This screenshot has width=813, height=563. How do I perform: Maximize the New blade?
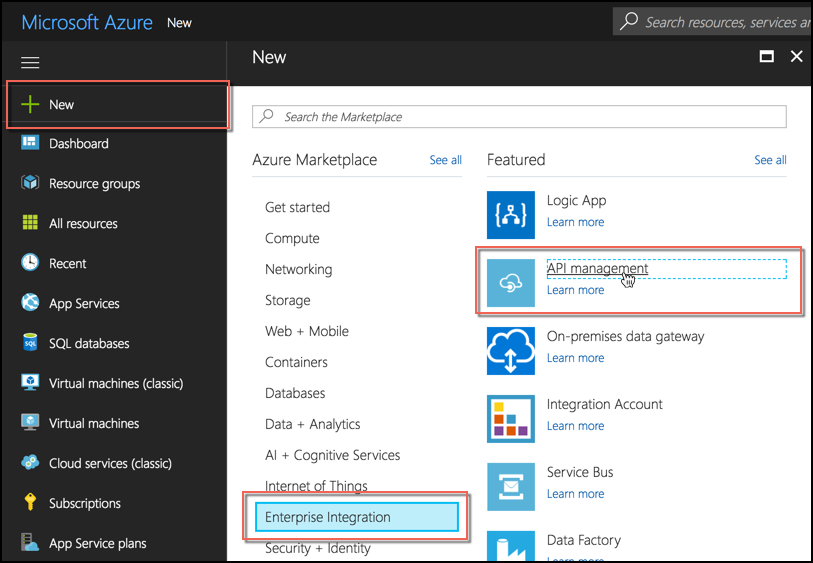pyautogui.click(x=767, y=56)
